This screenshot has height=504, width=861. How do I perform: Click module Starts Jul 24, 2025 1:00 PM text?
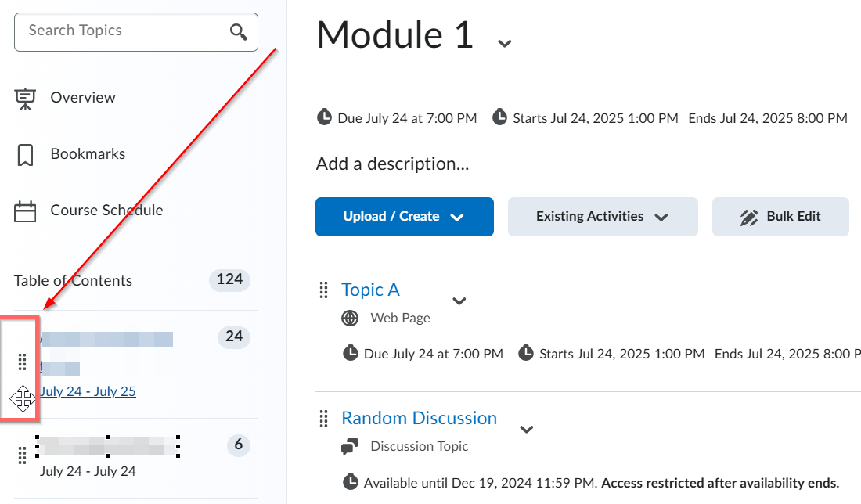pos(595,118)
